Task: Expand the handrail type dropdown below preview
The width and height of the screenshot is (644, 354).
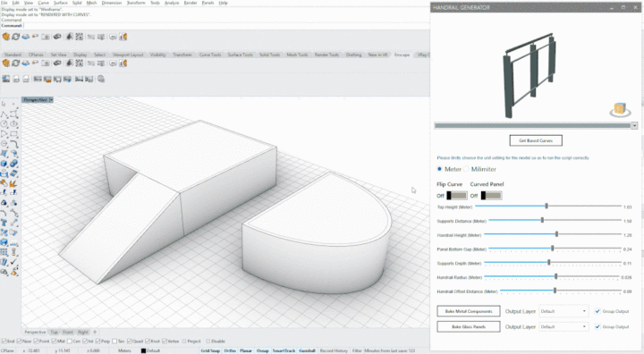Action: tap(634, 126)
